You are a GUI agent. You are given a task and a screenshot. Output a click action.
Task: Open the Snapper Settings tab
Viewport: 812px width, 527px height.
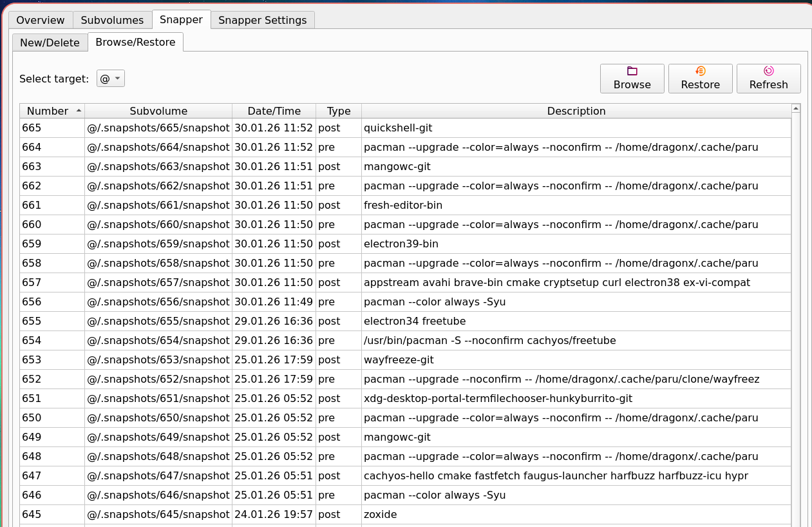click(x=263, y=20)
